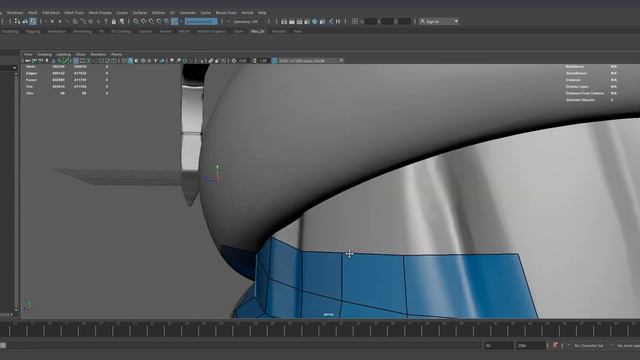
Task: Select by object type mode icon
Action: [25, 21]
